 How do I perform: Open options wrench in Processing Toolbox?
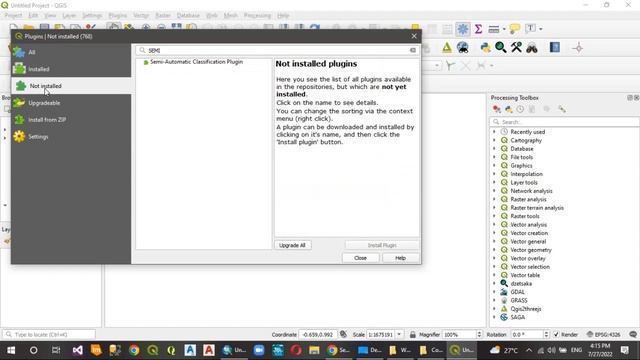[562, 109]
